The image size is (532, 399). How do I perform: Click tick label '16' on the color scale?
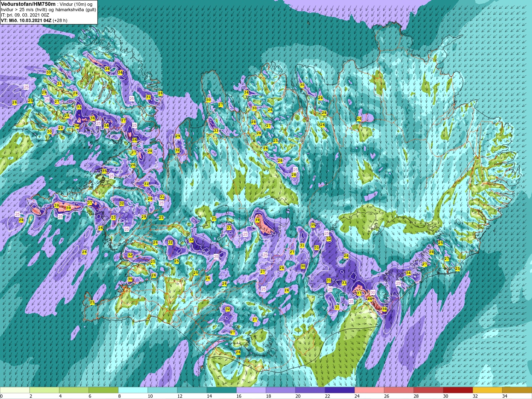[x=239, y=396]
